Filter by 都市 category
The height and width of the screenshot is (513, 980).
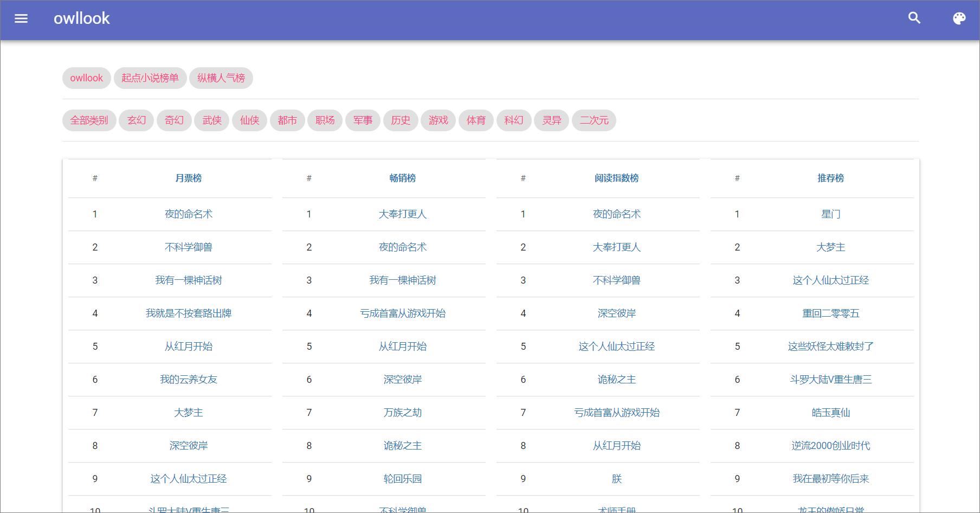[287, 120]
